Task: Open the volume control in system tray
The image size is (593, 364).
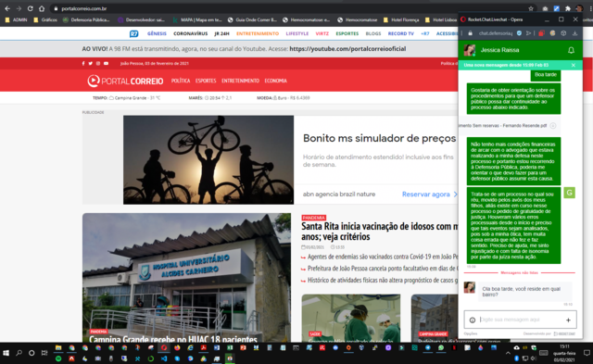Action: 534,358
